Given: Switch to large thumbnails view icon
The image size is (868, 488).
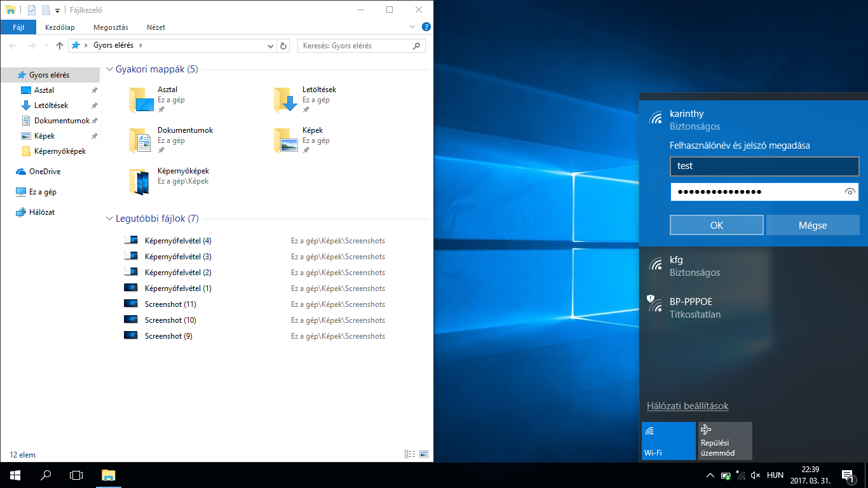Looking at the screenshot, I should 424,454.
